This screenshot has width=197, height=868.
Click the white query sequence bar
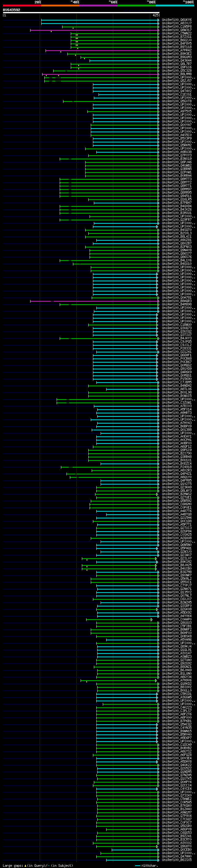click(81, 12)
